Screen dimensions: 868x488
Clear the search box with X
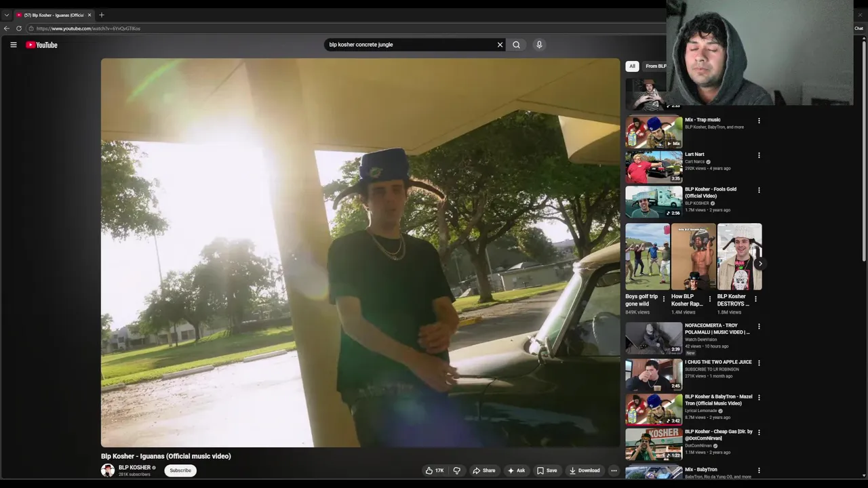(500, 45)
